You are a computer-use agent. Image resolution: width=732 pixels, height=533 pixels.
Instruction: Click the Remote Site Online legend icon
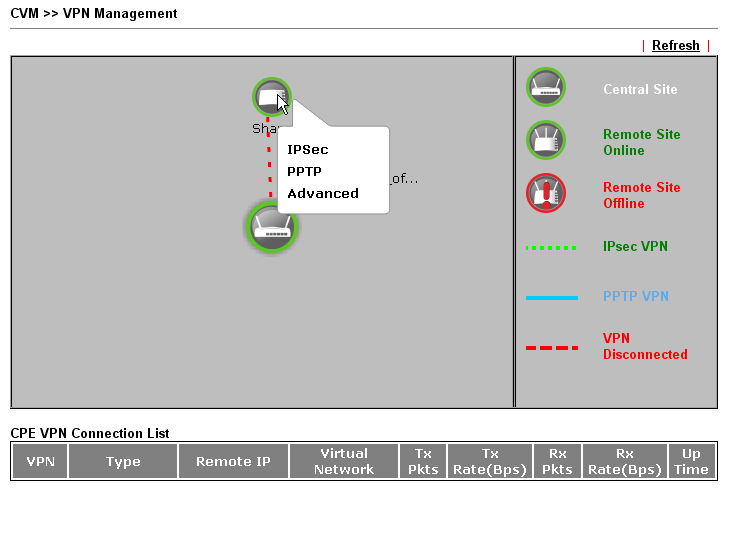pos(546,140)
